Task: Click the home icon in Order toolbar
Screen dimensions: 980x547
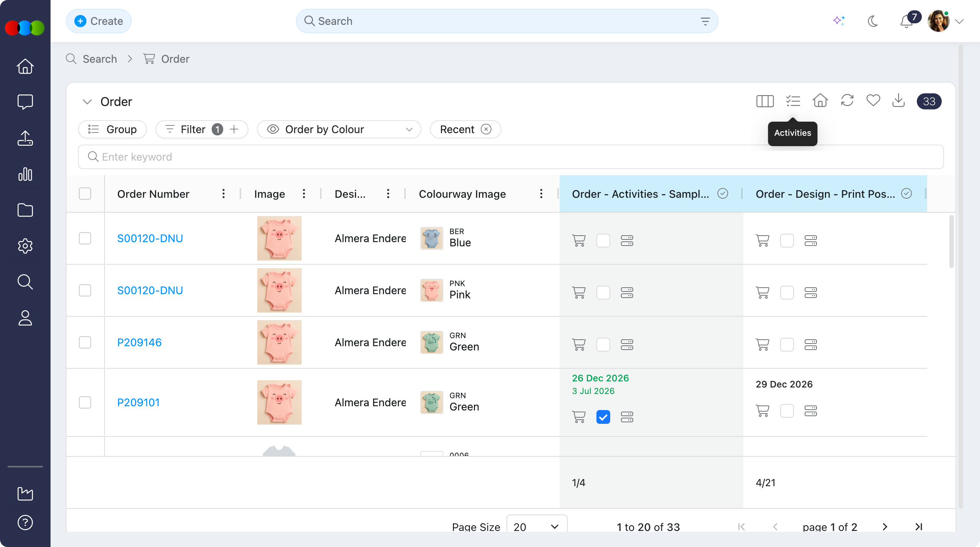Action: (820, 101)
